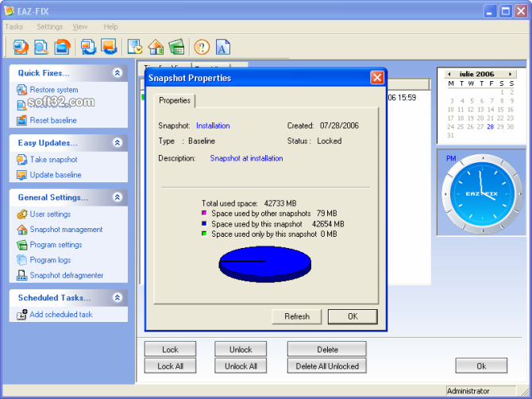
Task: Click Refresh in Snapshot Properties
Action: [297, 316]
